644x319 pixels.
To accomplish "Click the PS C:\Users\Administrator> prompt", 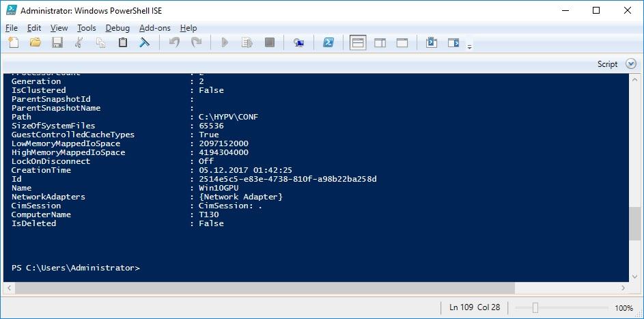I will point(76,268).
